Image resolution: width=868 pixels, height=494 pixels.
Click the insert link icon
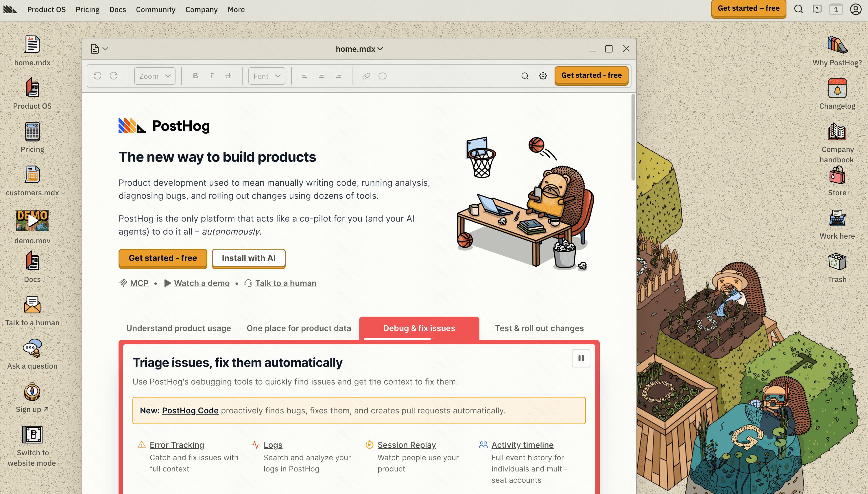tap(366, 76)
